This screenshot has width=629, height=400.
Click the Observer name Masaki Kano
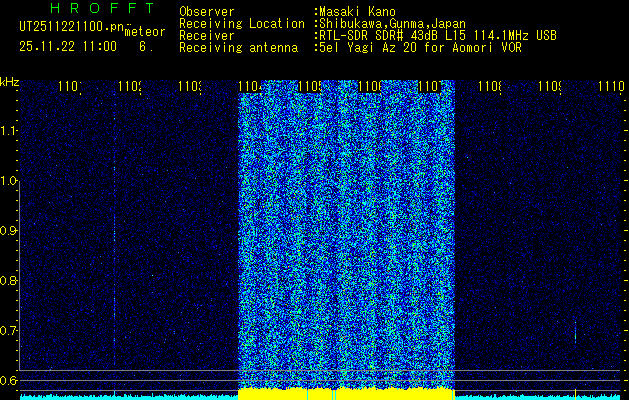click(x=358, y=12)
